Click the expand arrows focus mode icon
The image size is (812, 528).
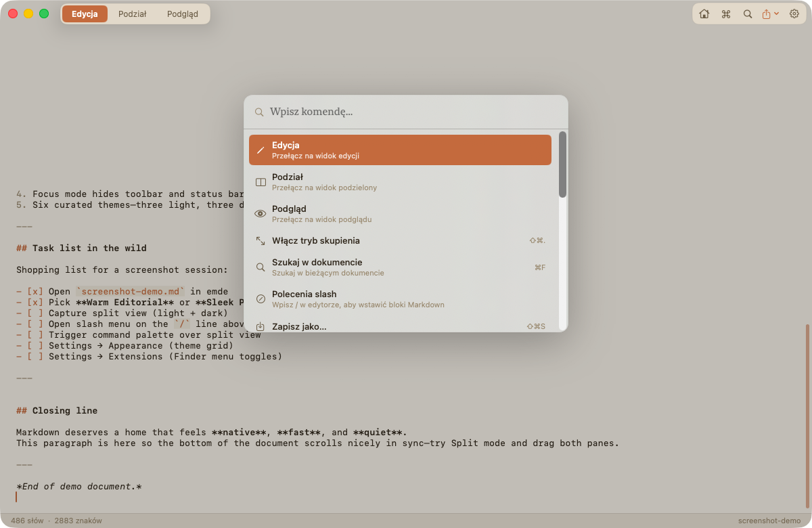(x=261, y=240)
